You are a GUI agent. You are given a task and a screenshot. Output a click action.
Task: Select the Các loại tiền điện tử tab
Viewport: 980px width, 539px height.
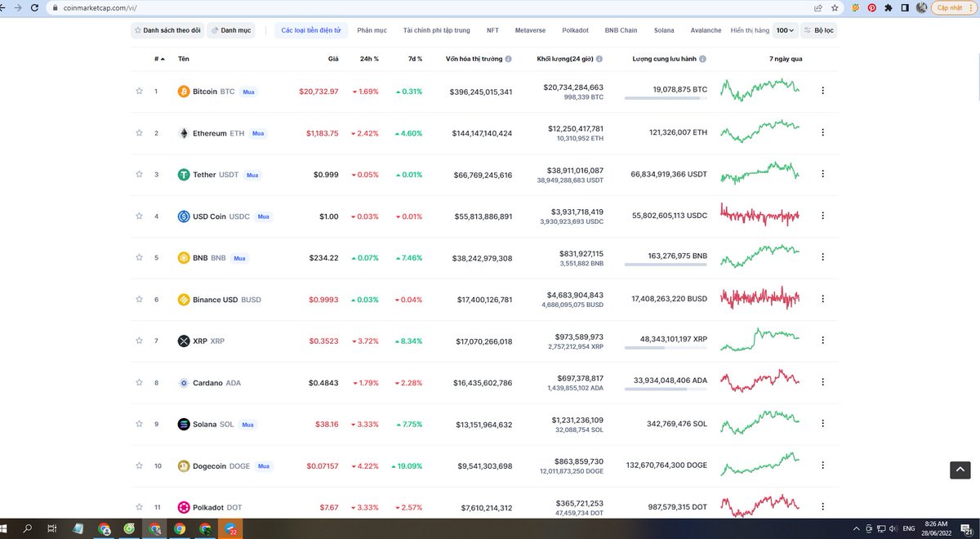(312, 30)
